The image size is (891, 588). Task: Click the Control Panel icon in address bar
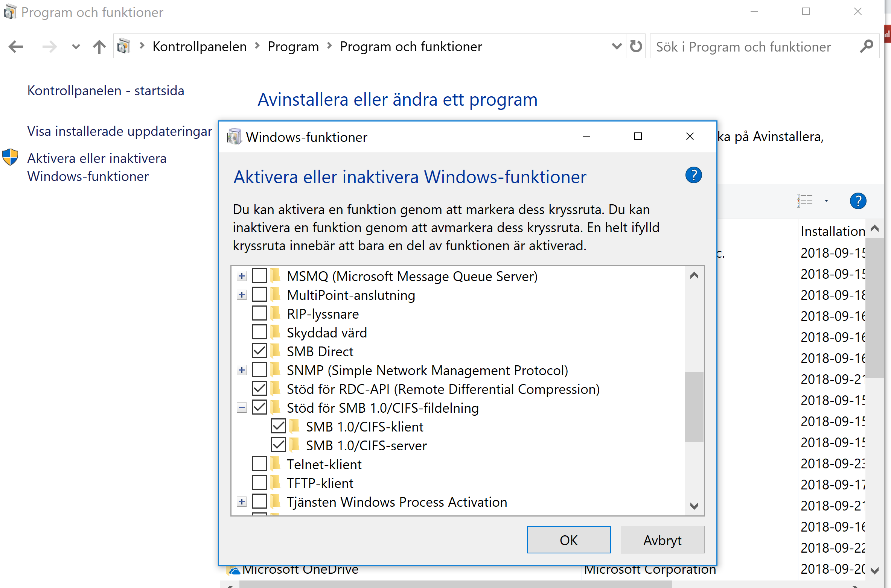coord(124,46)
